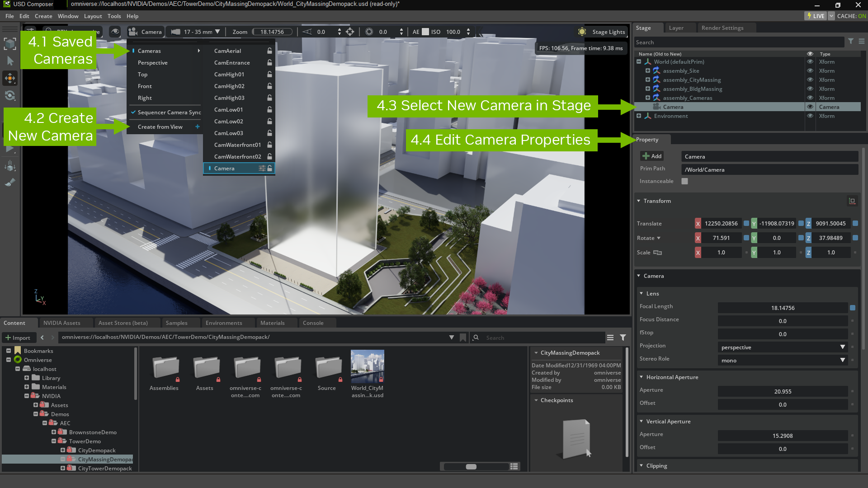Click the Stage Lights sun icon
The image size is (868, 488).
click(x=582, y=32)
